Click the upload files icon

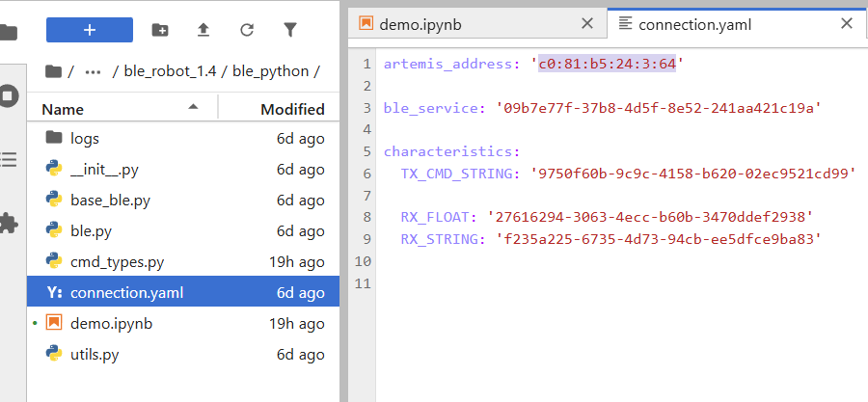click(203, 30)
